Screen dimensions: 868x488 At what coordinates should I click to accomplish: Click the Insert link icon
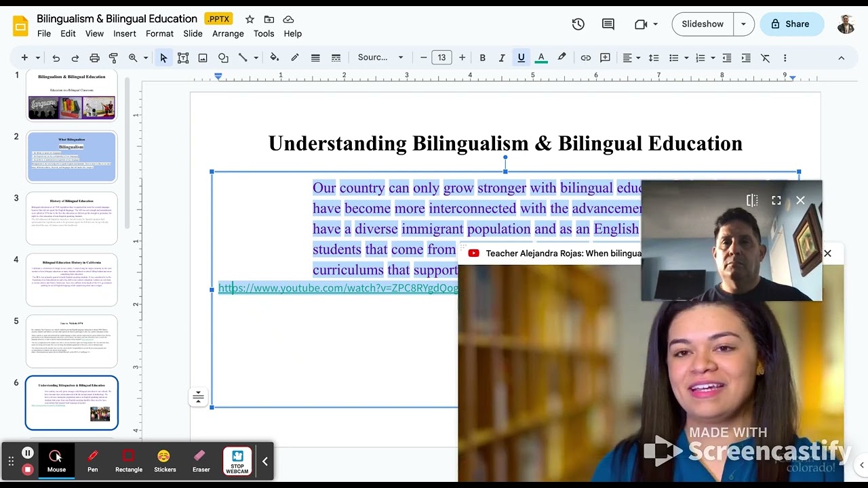click(586, 58)
